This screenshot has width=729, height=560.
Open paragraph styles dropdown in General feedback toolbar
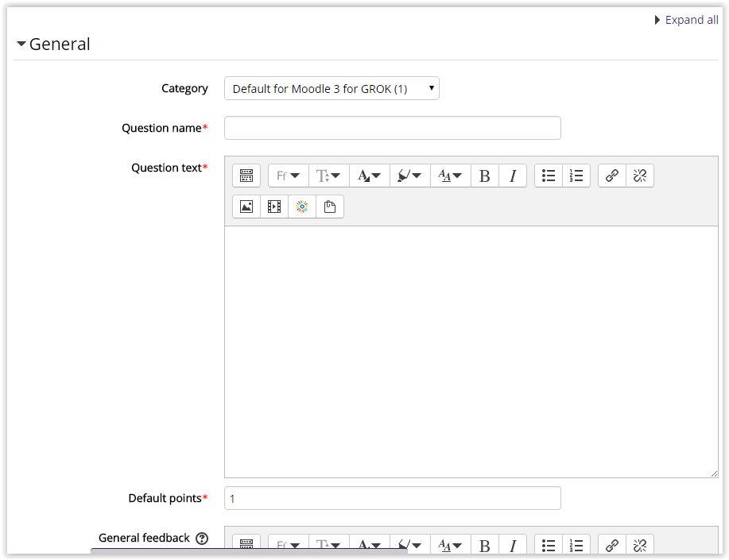pyautogui.click(x=450, y=545)
